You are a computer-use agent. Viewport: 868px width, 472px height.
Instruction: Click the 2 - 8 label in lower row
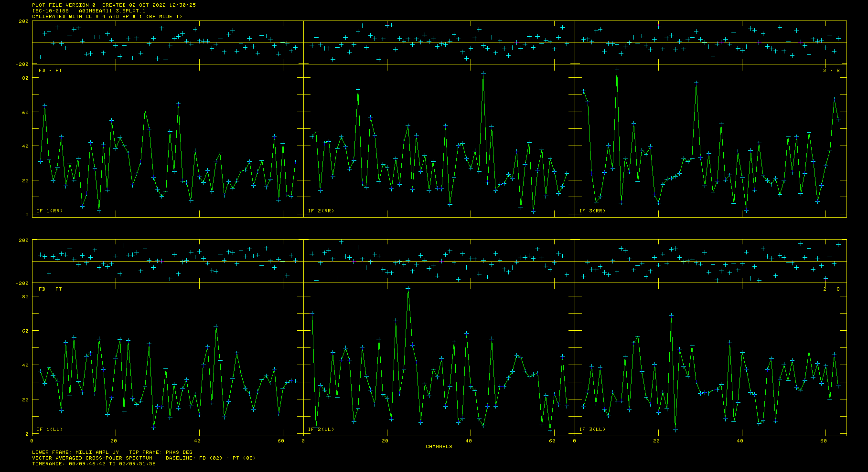point(831,289)
